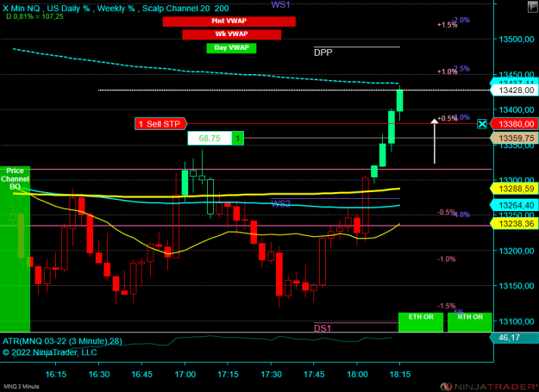Click the Price Channel BO label
539x392 pixels.
(x=15, y=178)
